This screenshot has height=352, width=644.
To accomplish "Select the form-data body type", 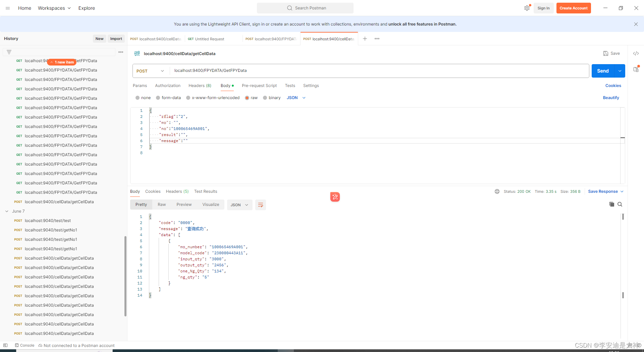I will tap(168, 98).
